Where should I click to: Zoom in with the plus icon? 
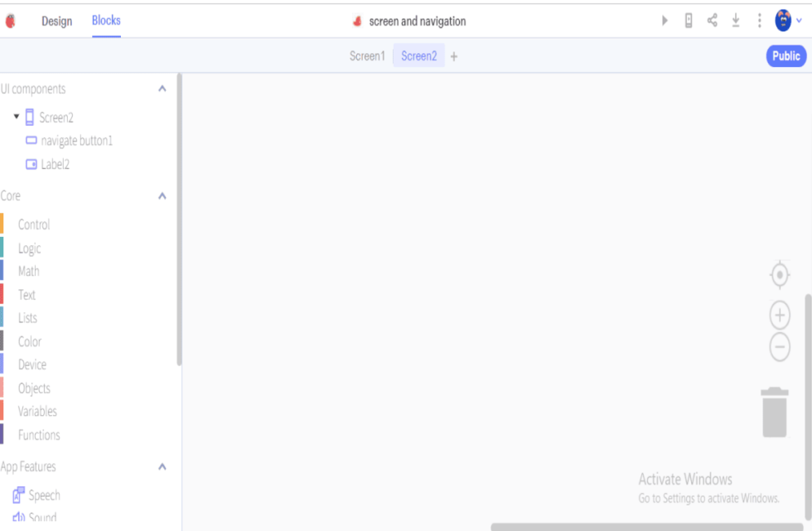point(780,315)
